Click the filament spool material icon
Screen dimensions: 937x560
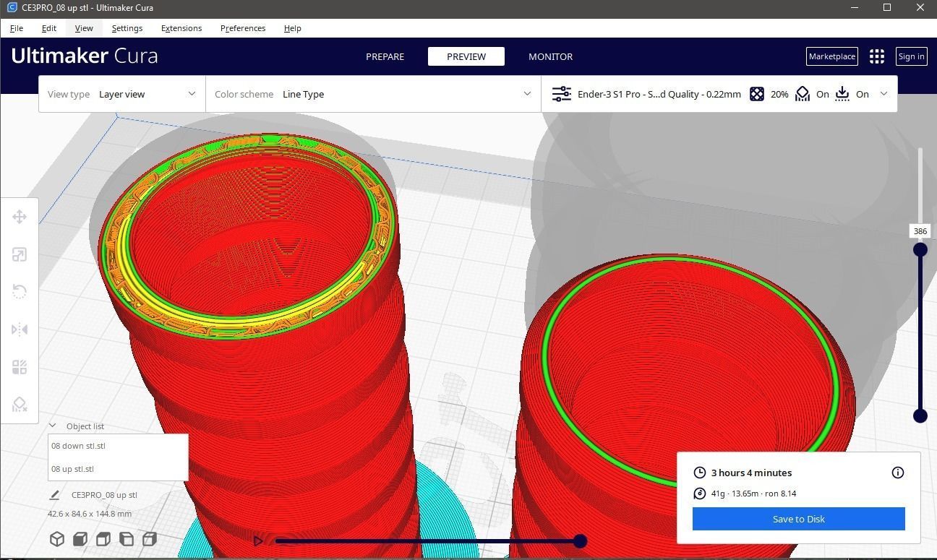699,494
